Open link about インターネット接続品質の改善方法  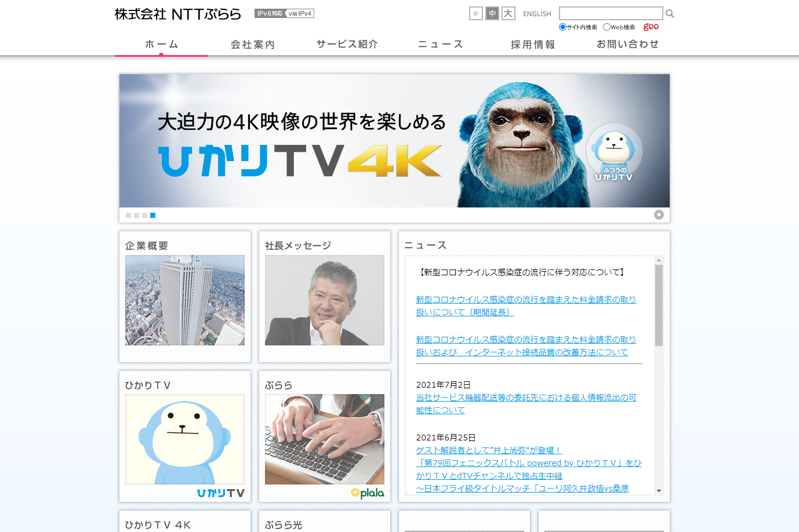[x=526, y=346]
